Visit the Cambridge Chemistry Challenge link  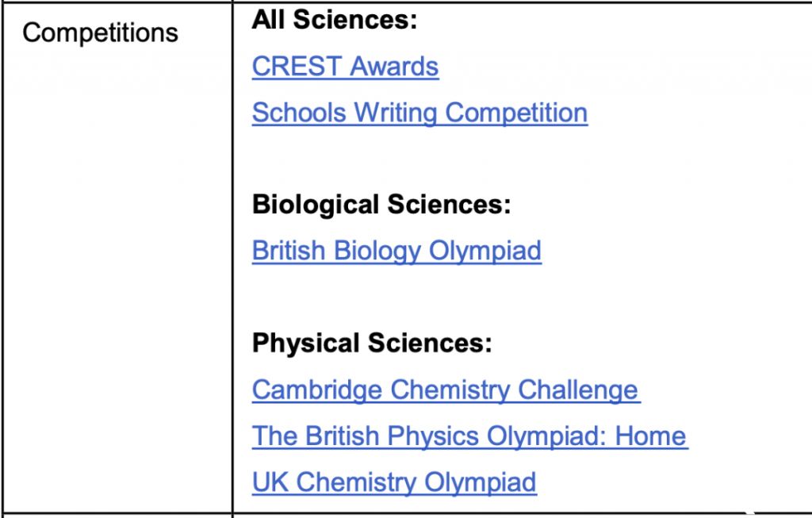(445, 390)
